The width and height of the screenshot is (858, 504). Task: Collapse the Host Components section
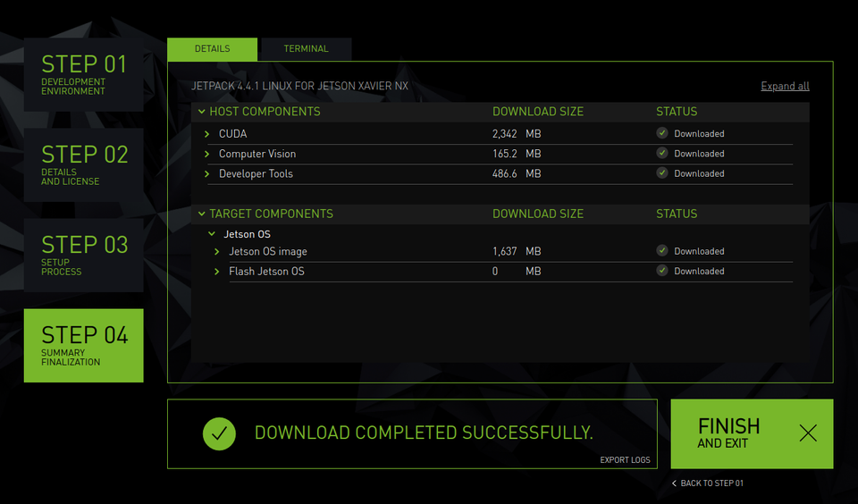(201, 112)
